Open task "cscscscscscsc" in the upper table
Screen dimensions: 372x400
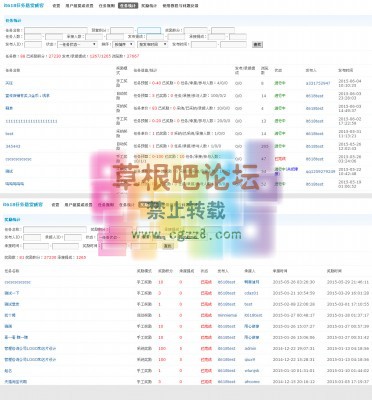(18, 159)
